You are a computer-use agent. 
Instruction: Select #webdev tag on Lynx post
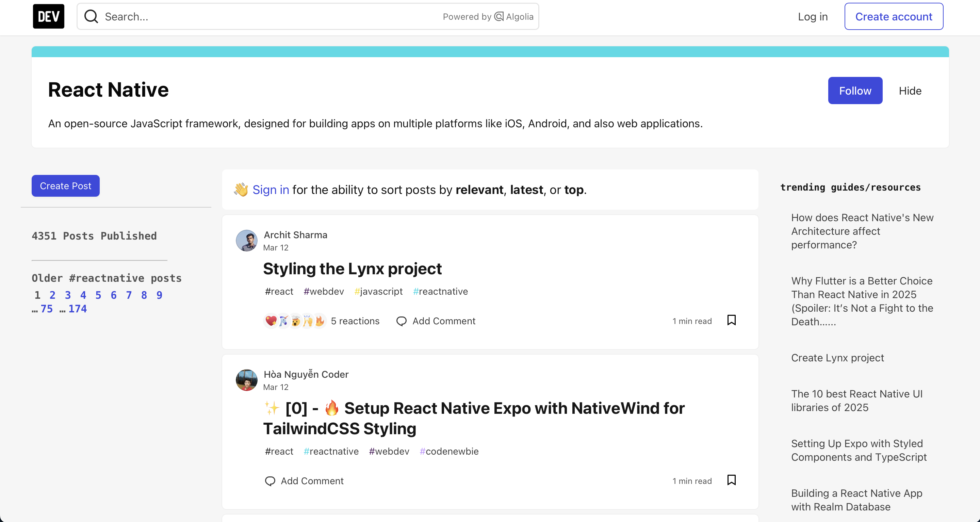click(324, 291)
